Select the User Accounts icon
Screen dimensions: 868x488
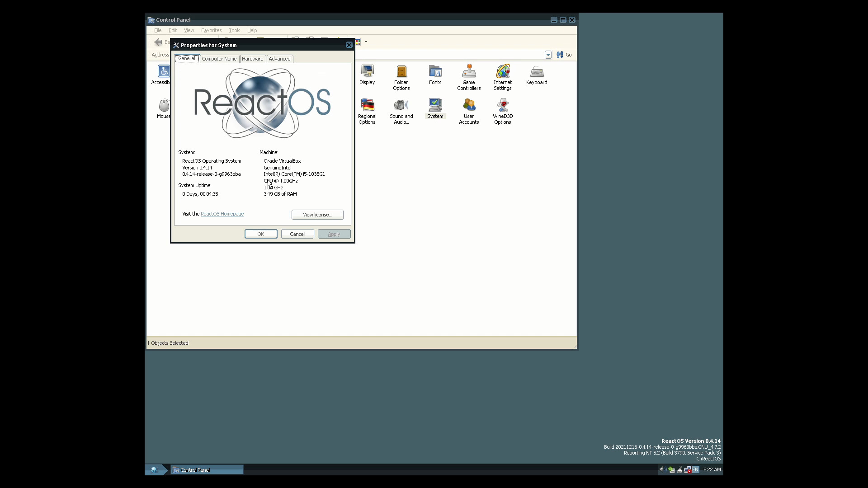[469, 105]
